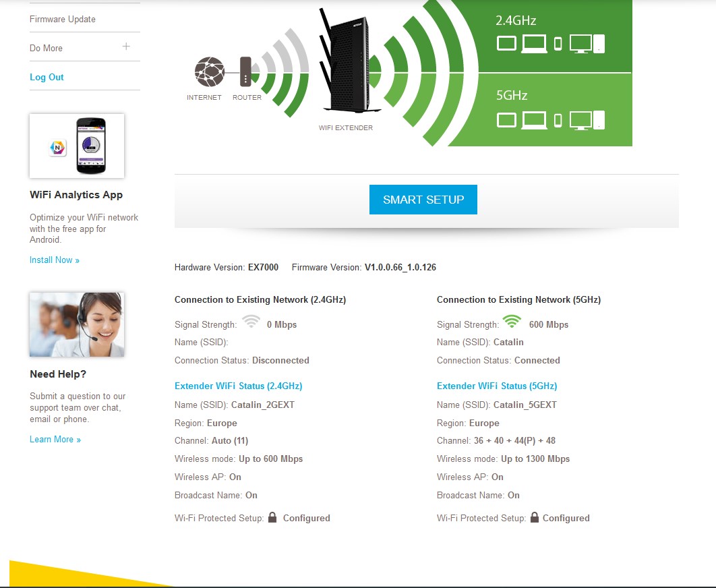
Task: Click Up to 600 Mbps wireless mode
Action: pyautogui.click(x=271, y=459)
